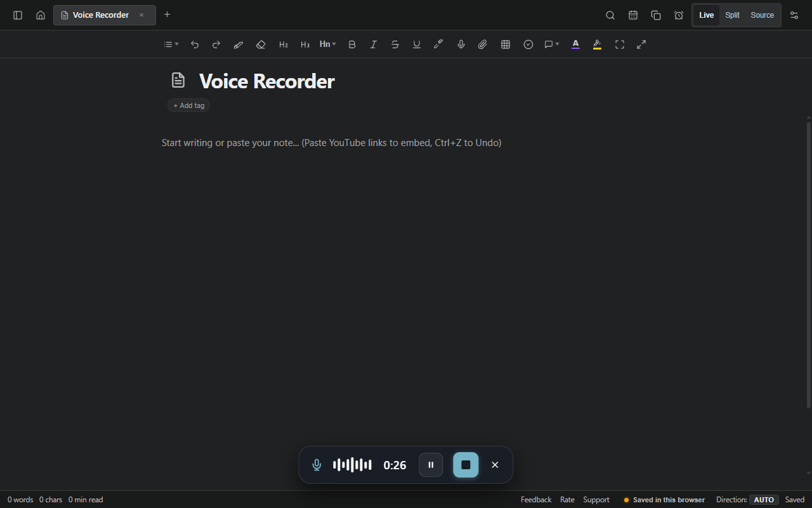The image size is (812, 508).
Task: Attach a file with the paperclip icon
Action: 483,44
